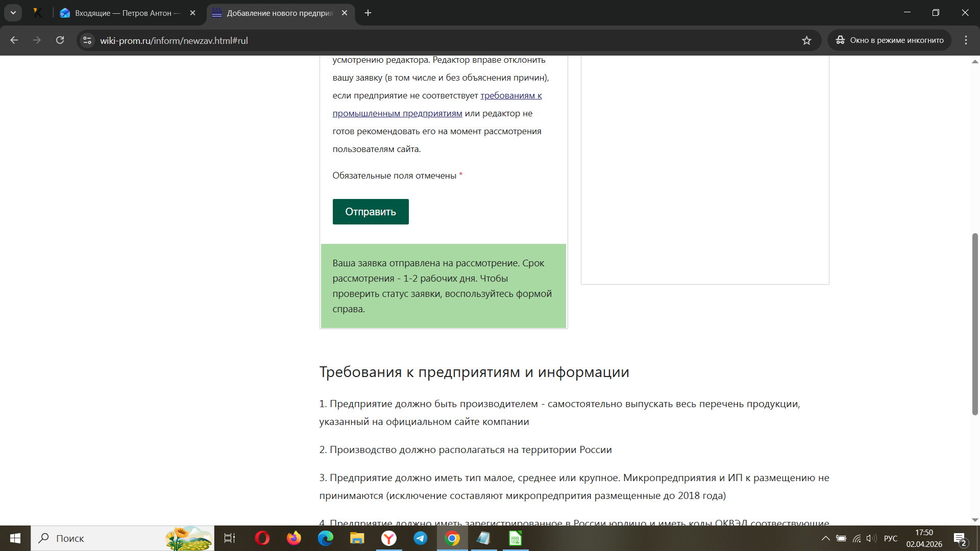
Task: Switch to the Входящие mail tab
Action: [x=122, y=13]
